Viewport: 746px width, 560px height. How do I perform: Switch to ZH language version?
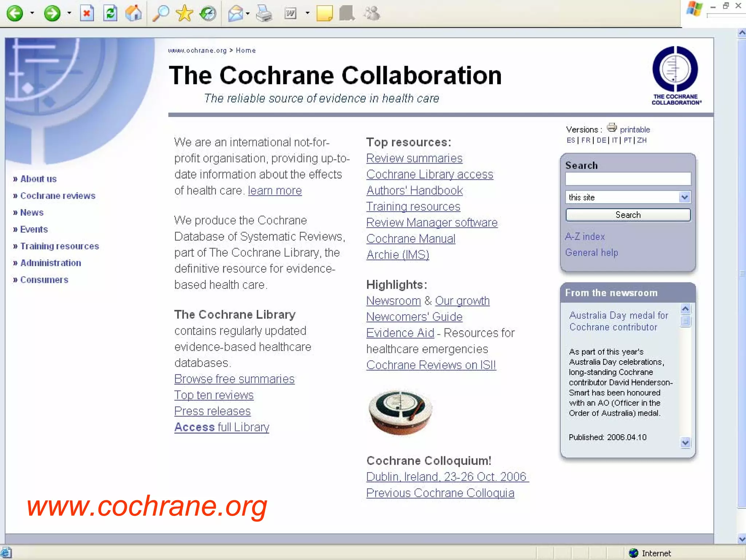pos(642,140)
